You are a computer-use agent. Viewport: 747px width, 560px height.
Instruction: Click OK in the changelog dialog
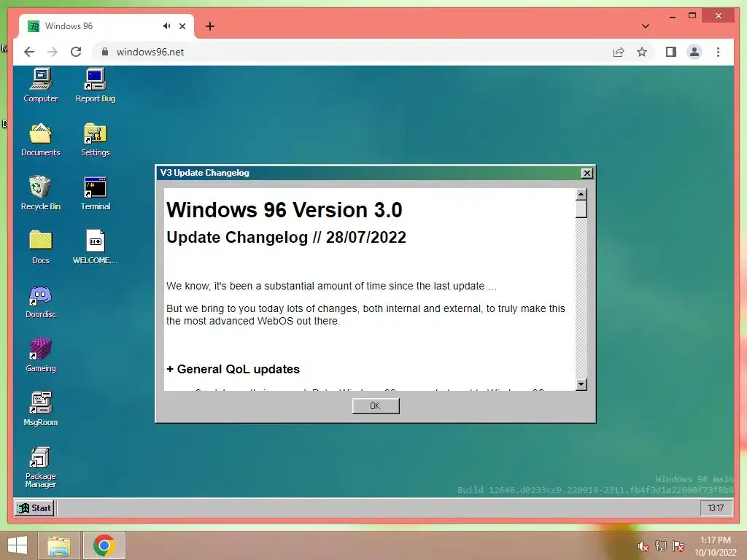coord(376,405)
